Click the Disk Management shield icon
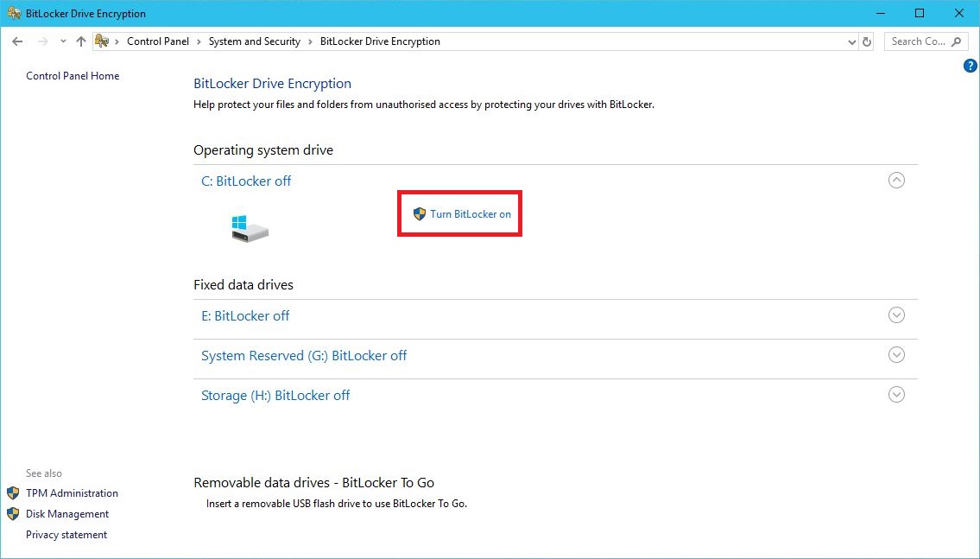 (13, 513)
